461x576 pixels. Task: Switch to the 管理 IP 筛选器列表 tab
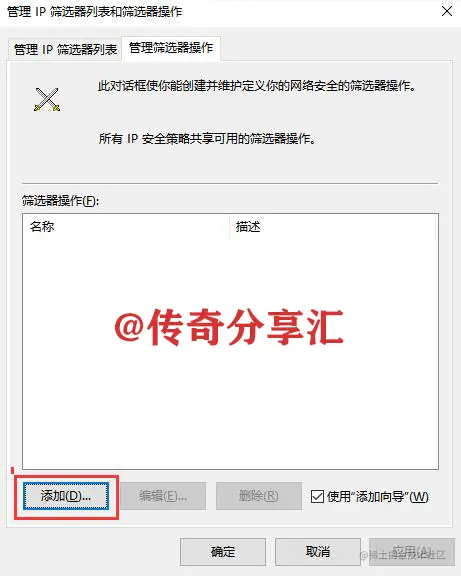[x=65, y=49]
